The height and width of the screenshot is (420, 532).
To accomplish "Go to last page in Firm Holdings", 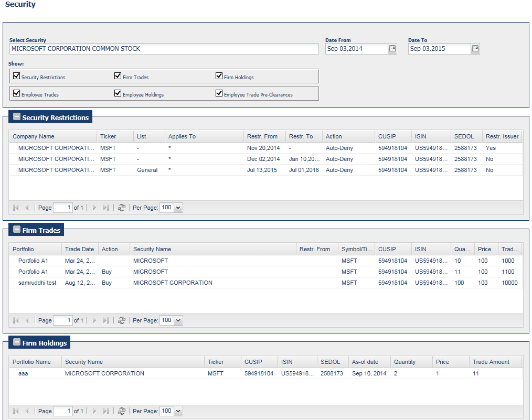I will click(105, 411).
